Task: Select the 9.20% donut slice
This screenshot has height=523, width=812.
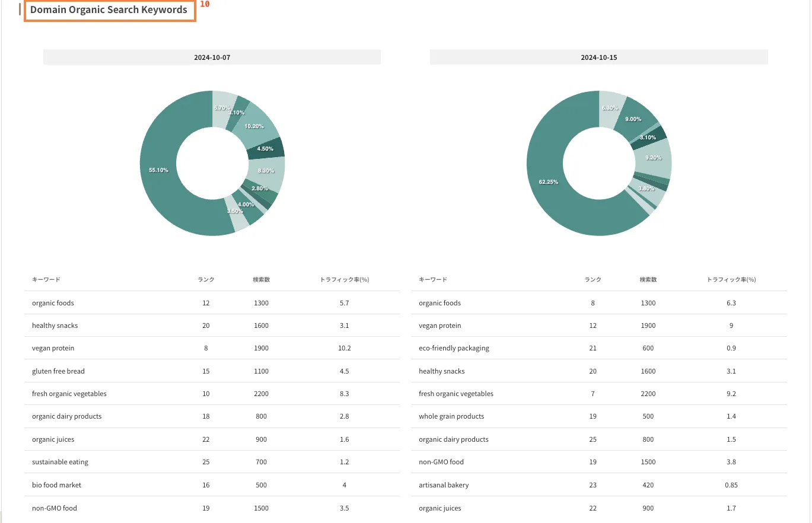Action: pyautogui.click(x=653, y=158)
